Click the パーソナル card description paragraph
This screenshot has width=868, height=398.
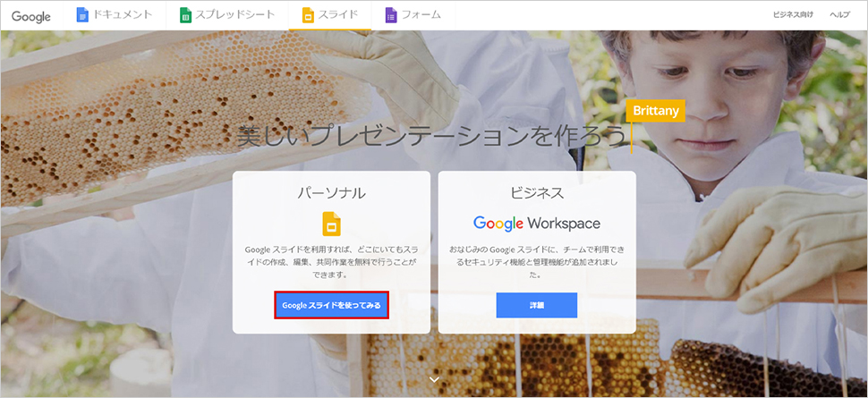point(331,262)
